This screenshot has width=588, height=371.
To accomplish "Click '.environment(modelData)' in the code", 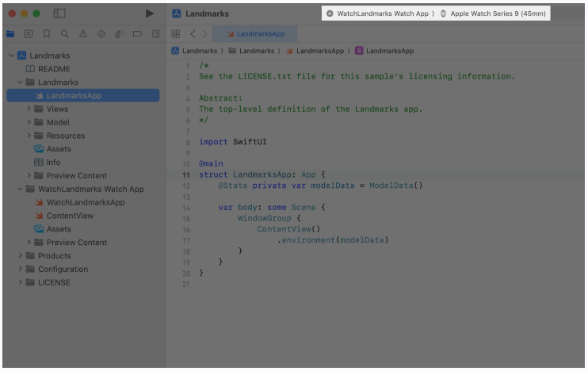I will coord(333,239).
